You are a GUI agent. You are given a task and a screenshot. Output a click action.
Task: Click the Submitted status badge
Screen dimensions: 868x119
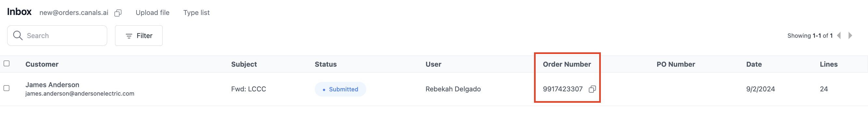pos(340,89)
